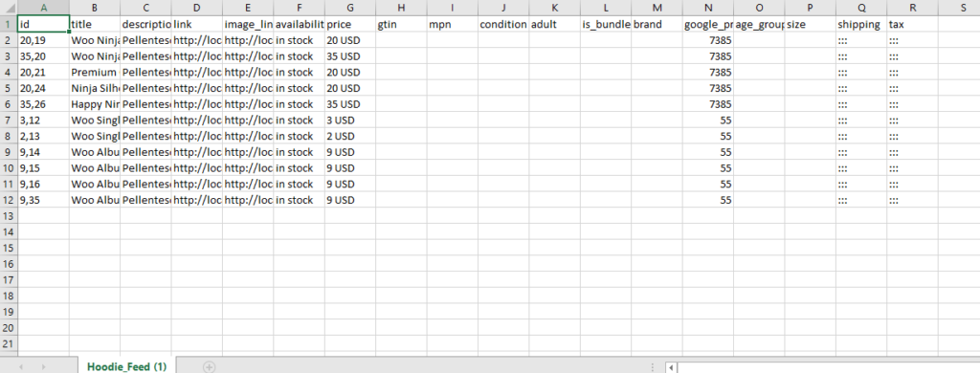Select column N header
The image size is (980, 373).
(x=708, y=8)
